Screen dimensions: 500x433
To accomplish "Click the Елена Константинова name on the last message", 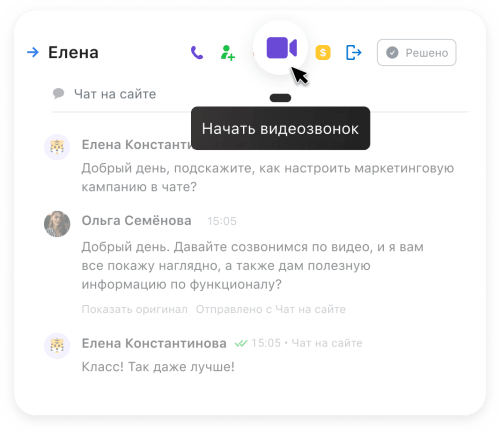I will (154, 343).
